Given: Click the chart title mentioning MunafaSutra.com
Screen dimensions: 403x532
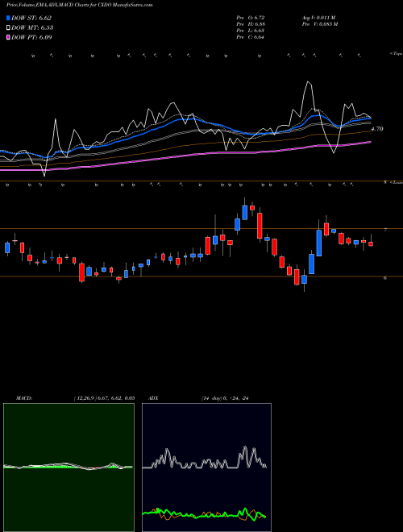Looking at the screenshot, I should [x=79, y=5].
